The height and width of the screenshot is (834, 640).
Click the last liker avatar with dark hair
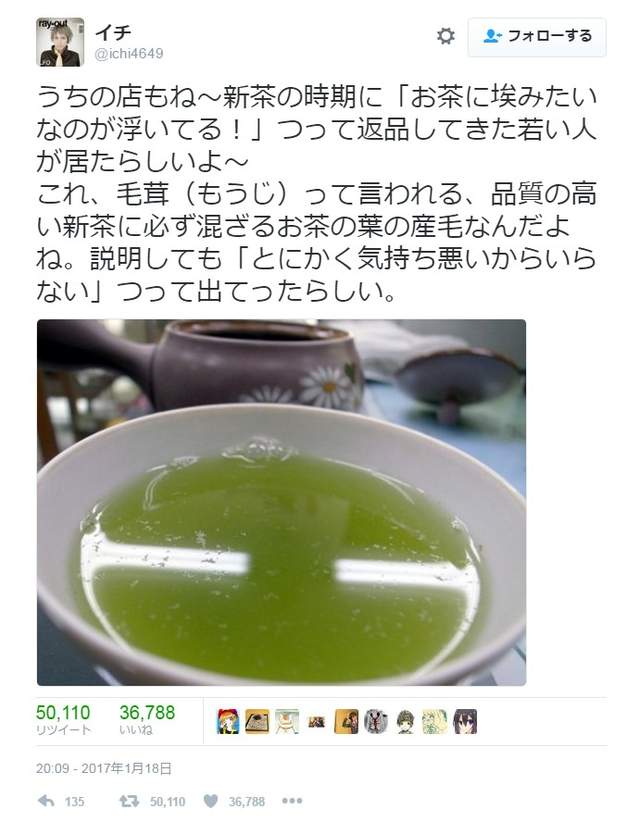tap(465, 722)
